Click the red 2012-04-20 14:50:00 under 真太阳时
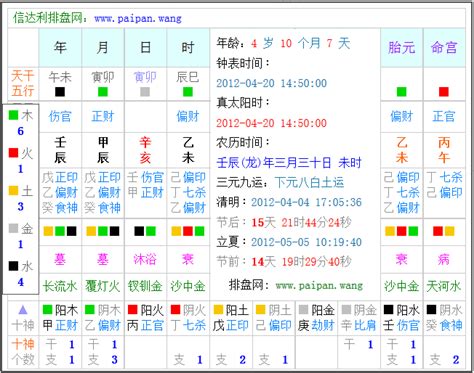 pyautogui.click(x=271, y=123)
